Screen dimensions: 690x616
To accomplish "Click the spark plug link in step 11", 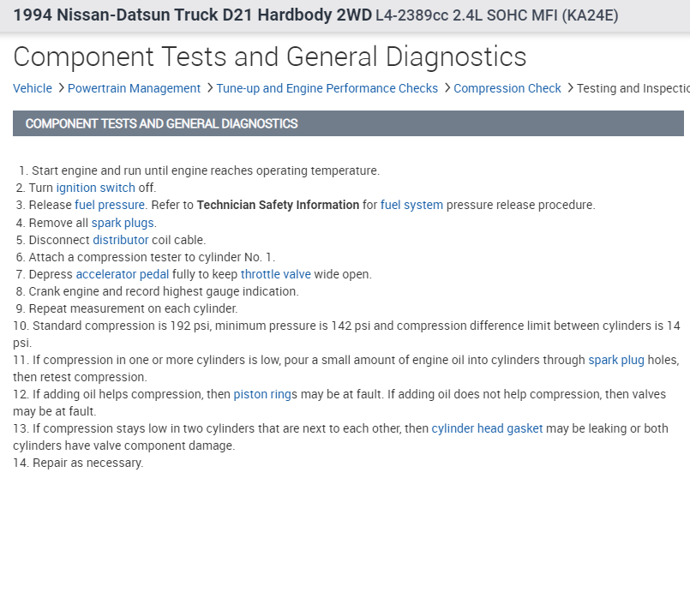I will [x=616, y=360].
